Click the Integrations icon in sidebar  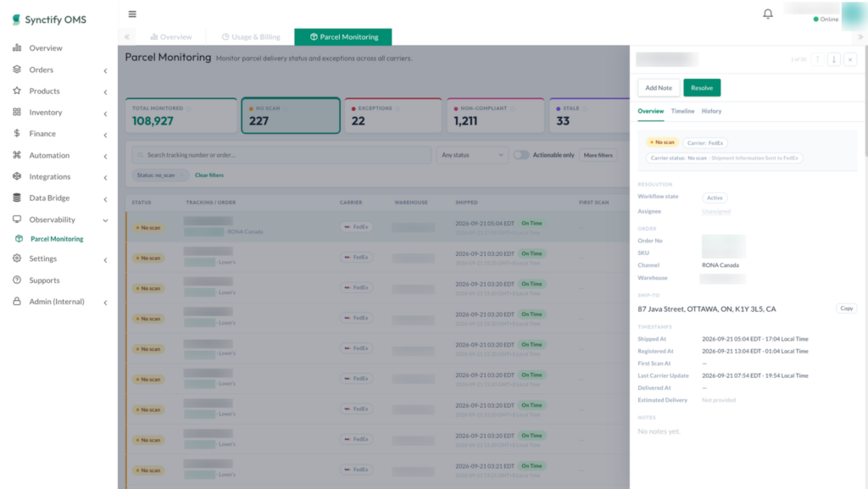point(17,176)
